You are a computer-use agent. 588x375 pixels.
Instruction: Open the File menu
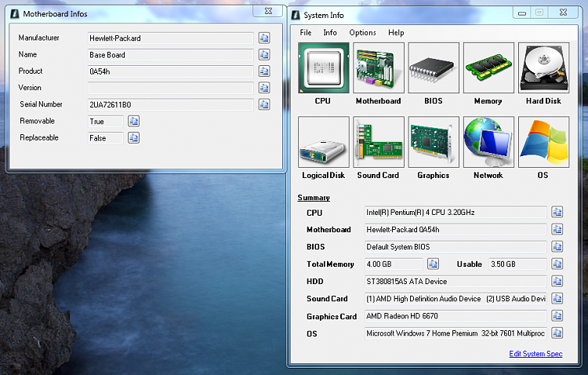pos(306,33)
